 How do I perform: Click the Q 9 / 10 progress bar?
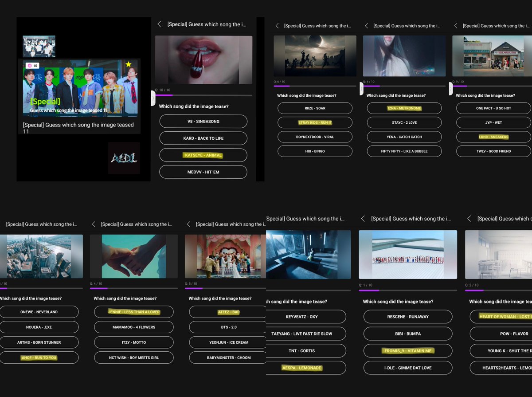(x=492, y=86)
